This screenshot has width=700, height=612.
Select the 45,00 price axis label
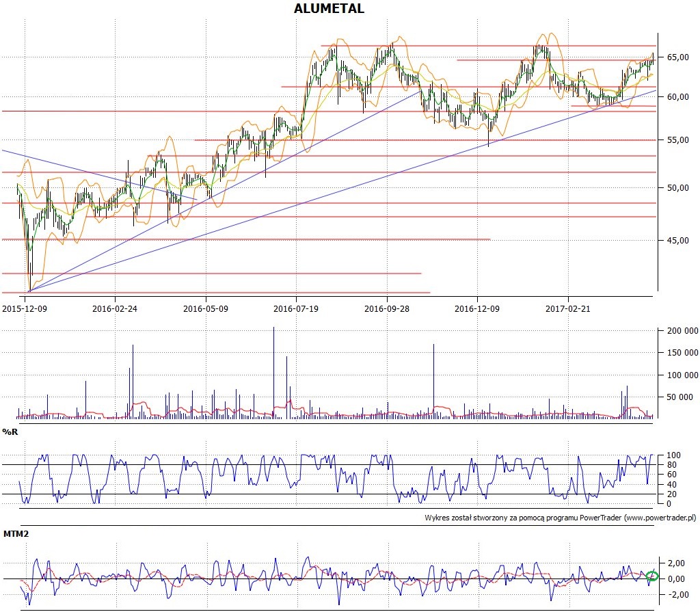point(677,240)
